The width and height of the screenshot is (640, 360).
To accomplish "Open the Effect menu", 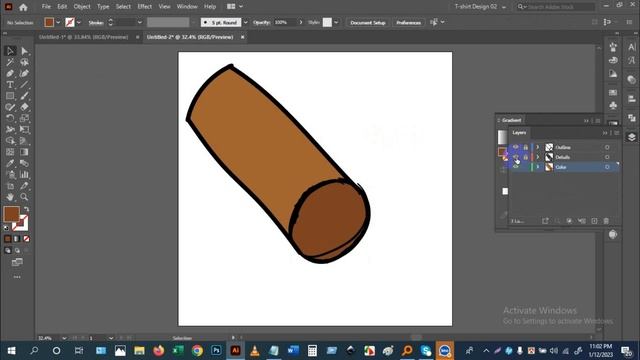I will (x=144, y=7).
